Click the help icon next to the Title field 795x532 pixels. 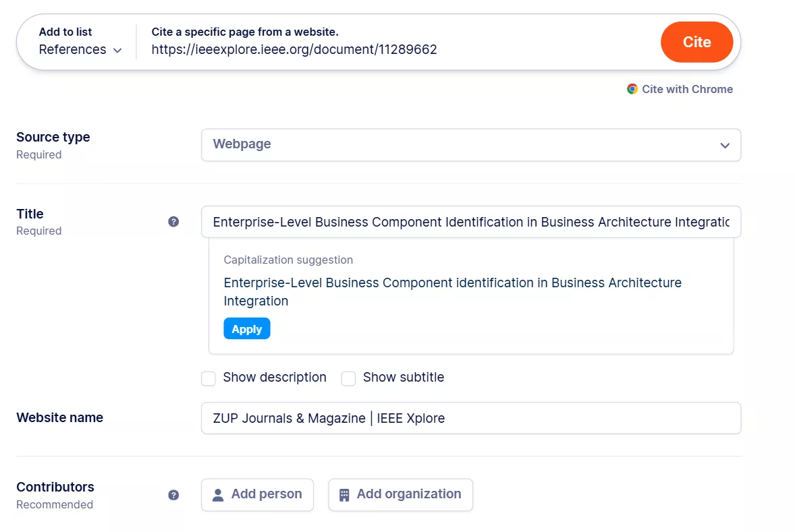click(173, 220)
